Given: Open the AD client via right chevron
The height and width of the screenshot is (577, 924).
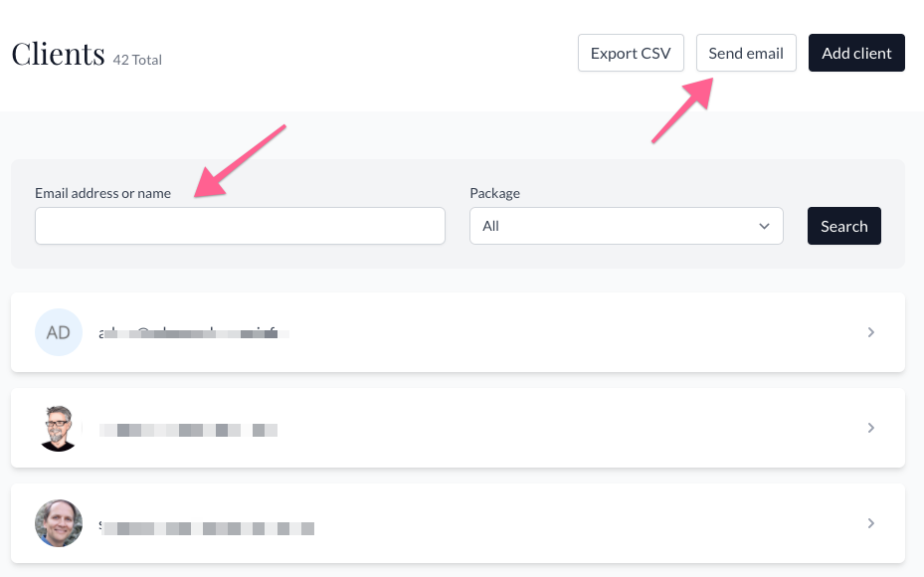Looking at the screenshot, I should coord(870,332).
